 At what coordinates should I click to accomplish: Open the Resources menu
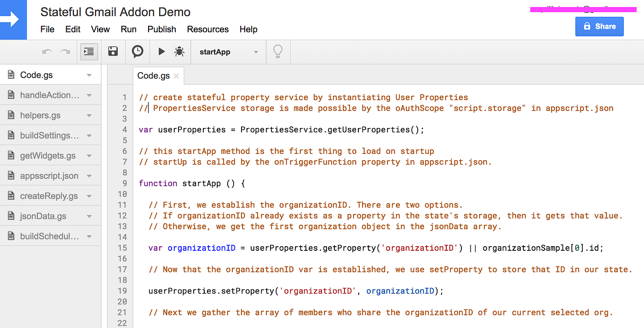[207, 29]
